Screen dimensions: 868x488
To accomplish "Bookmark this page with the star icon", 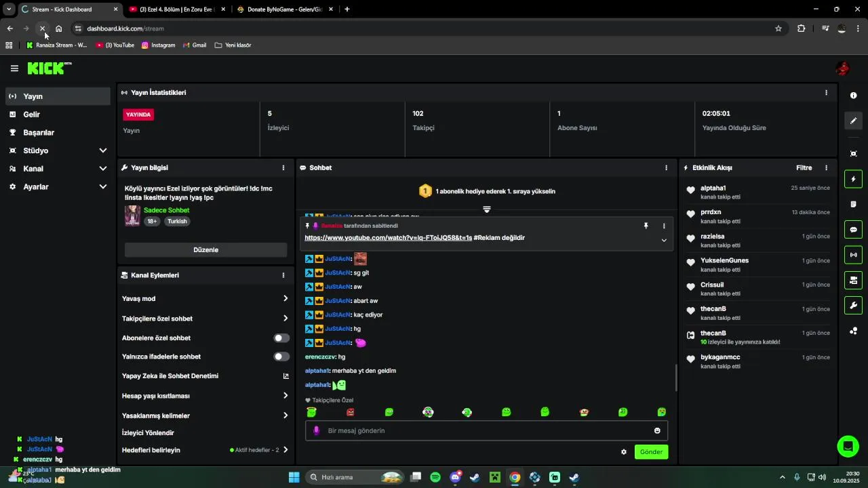I will click(778, 28).
